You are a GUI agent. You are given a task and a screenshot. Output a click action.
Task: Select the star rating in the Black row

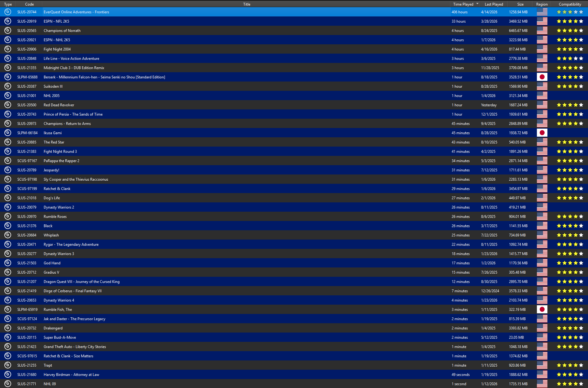click(570, 226)
